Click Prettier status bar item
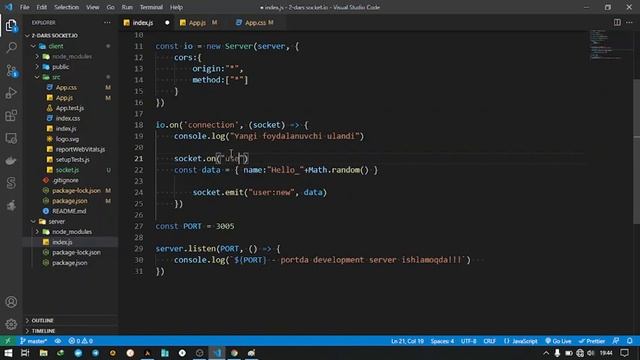640x360 pixels. point(592,341)
